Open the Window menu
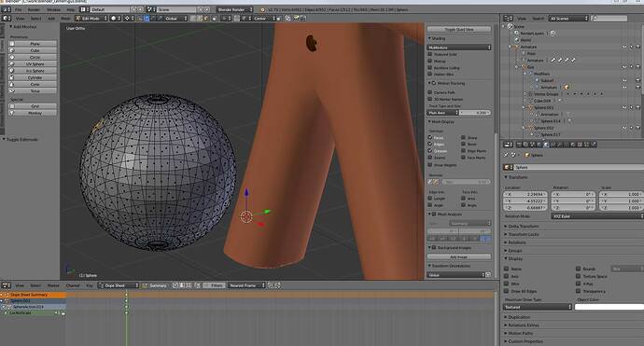Viewport: 644px width, 346px height. pos(53,9)
